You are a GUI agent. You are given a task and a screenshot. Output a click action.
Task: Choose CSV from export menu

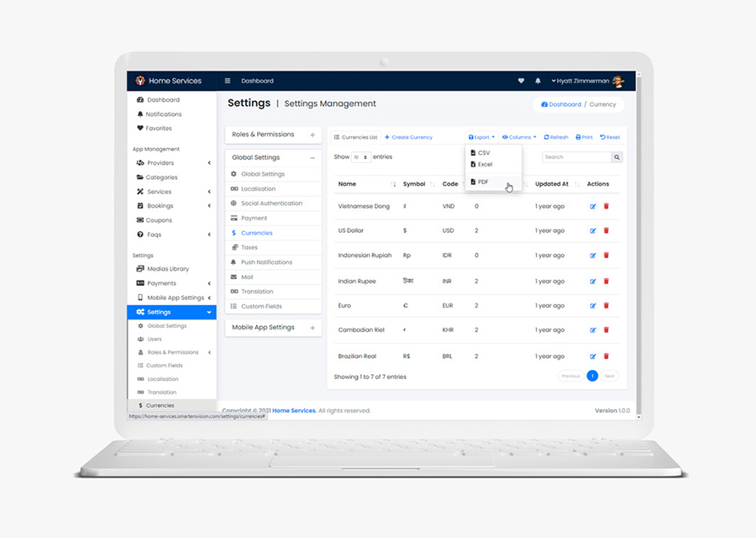[x=493, y=153]
